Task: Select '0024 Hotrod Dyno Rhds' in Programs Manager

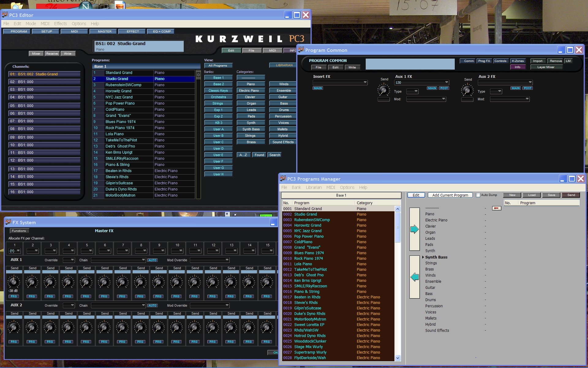Action: coord(338,336)
